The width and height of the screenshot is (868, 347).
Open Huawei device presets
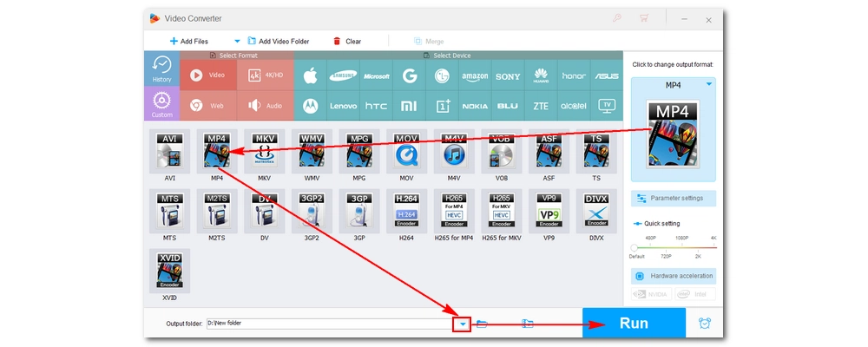541,76
